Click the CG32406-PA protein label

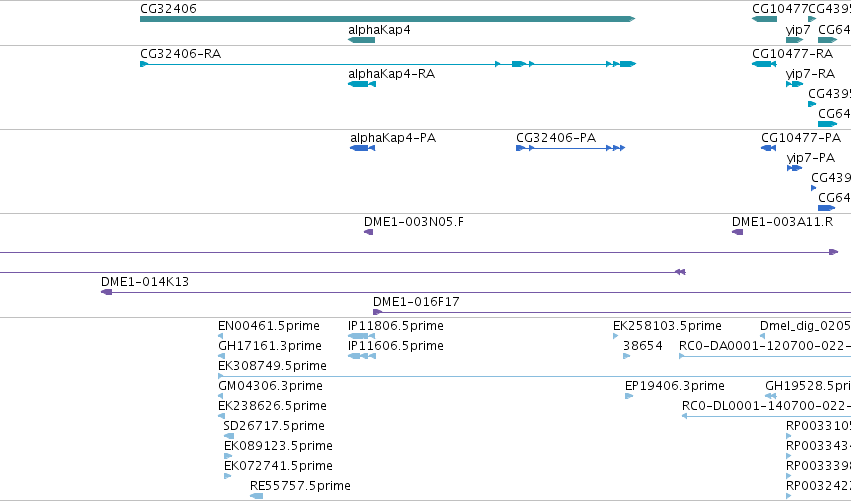556,138
